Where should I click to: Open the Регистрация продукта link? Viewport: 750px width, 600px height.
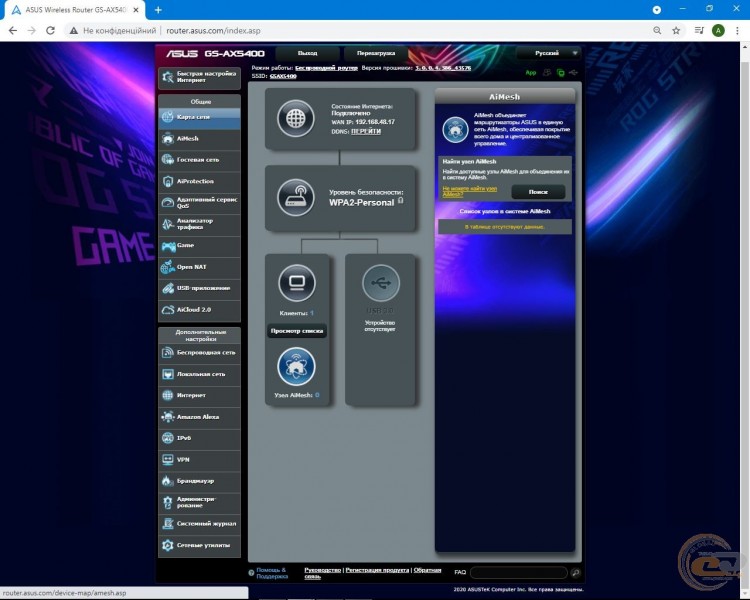pyautogui.click(x=377, y=570)
